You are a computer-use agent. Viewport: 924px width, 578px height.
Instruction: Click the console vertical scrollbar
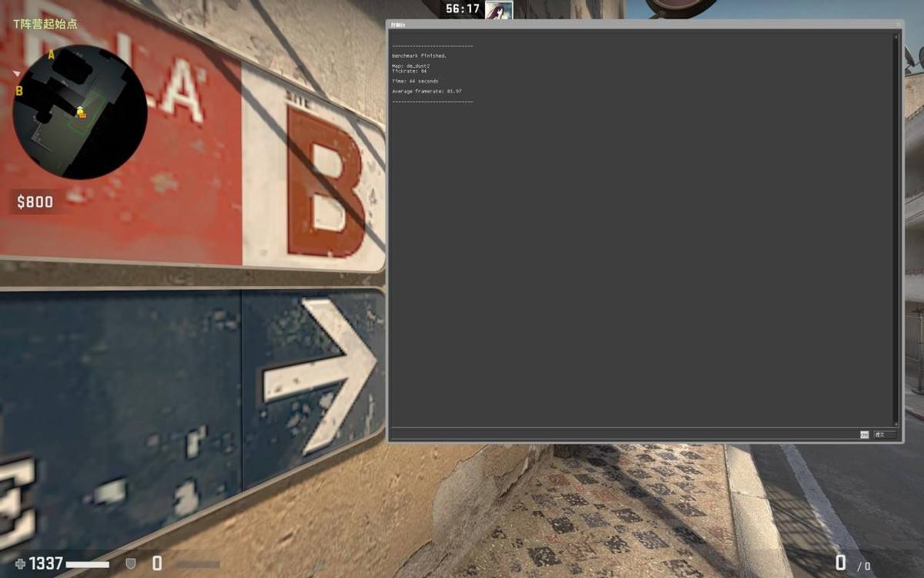click(896, 230)
